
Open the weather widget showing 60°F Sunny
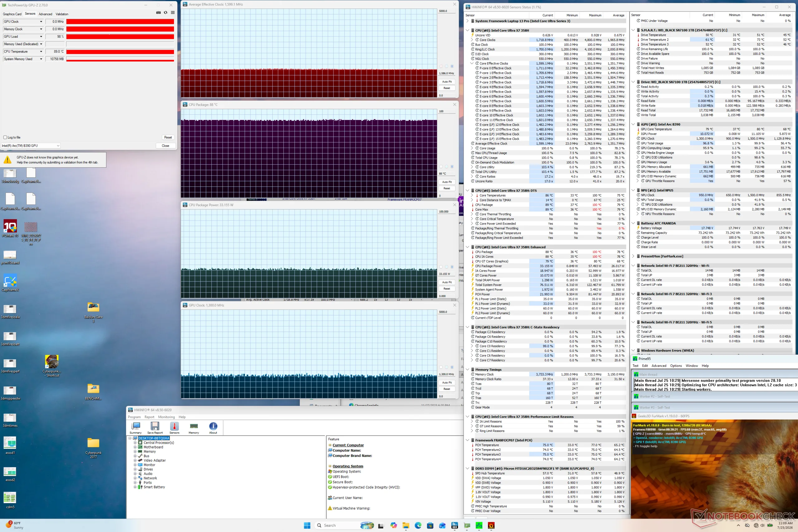(x=14, y=525)
